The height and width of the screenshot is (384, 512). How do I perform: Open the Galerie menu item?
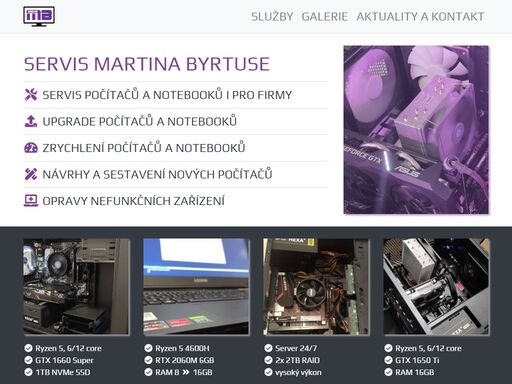(x=325, y=17)
